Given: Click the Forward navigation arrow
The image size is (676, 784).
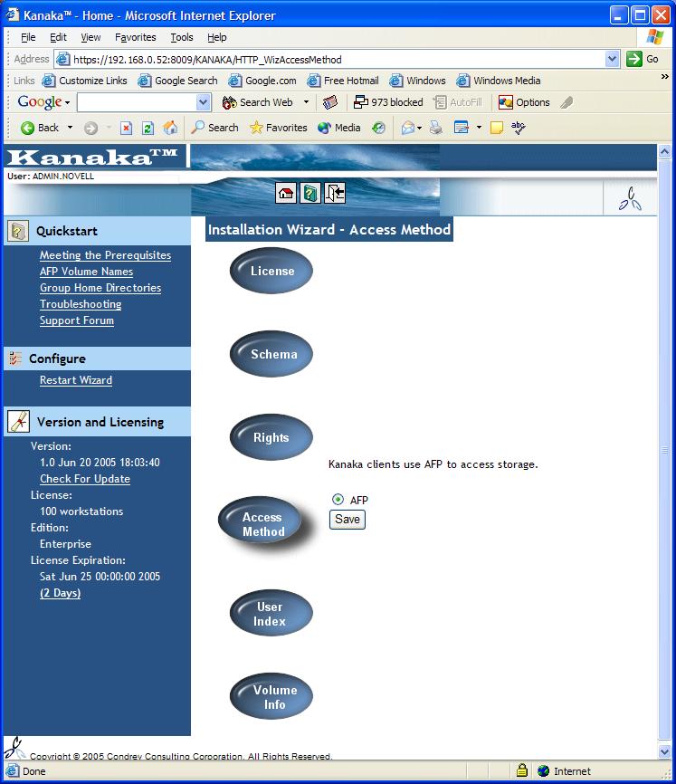Looking at the screenshot, I should pos(90,128).
